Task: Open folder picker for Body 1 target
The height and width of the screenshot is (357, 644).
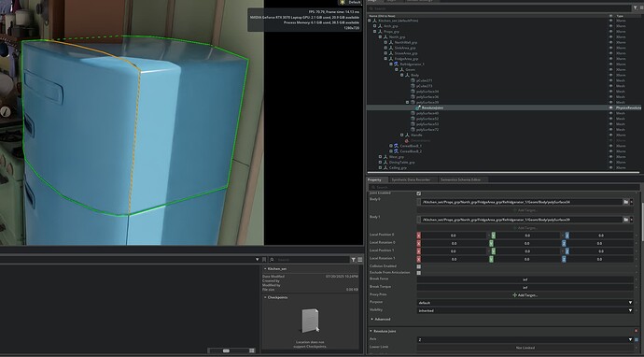Action: [625, 220]
